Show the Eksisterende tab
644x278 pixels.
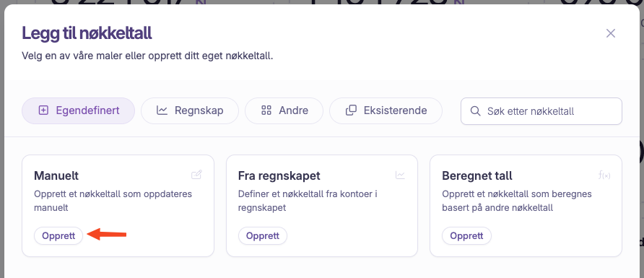[x=386, y=110]
